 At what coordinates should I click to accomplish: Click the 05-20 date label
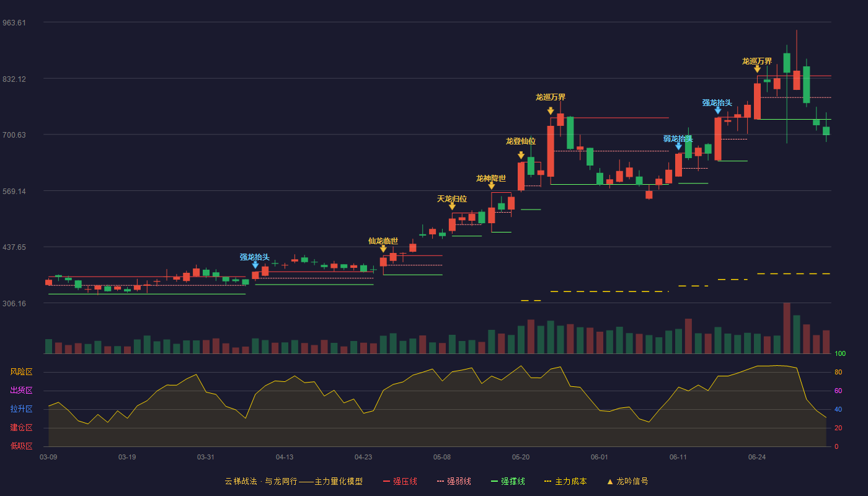pyautogui.click(x=521, y=457)
